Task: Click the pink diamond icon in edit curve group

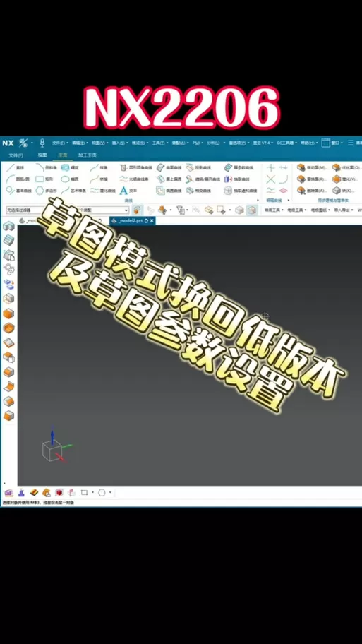Action: pyautogui.click(x=283, y=191)
